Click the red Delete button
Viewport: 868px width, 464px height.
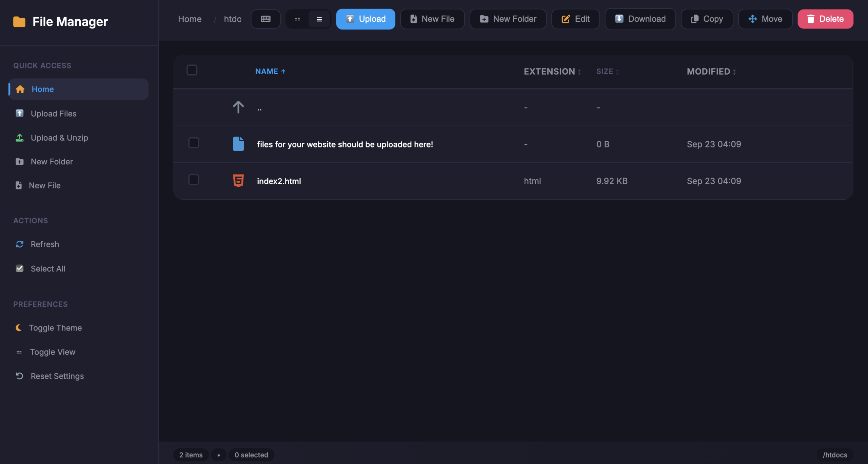pyautogui.click(x=825, y=19)
